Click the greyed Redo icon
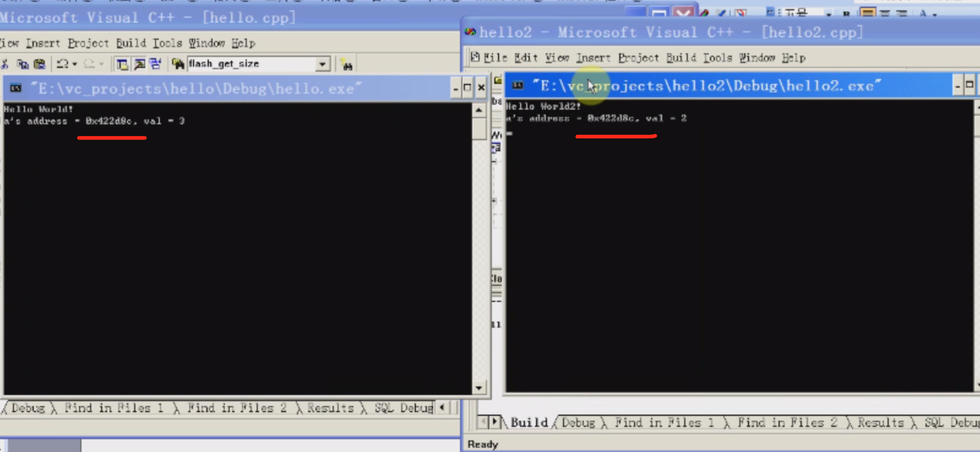 click(x=89, y=64)
